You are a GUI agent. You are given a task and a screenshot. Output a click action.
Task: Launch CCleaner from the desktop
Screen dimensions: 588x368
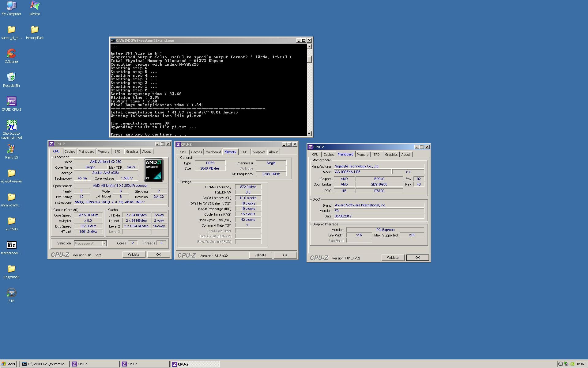point(11,56)
